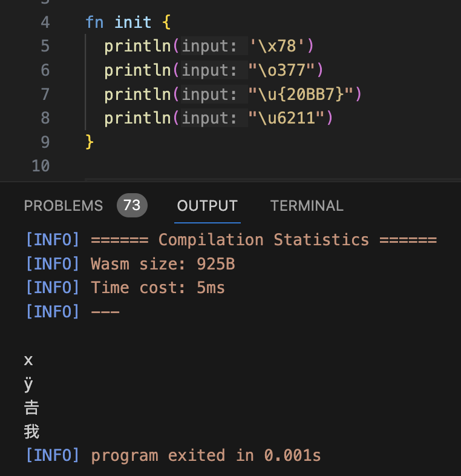Click println on line 5
The image size is (461, 476).
tap(137, 46)
